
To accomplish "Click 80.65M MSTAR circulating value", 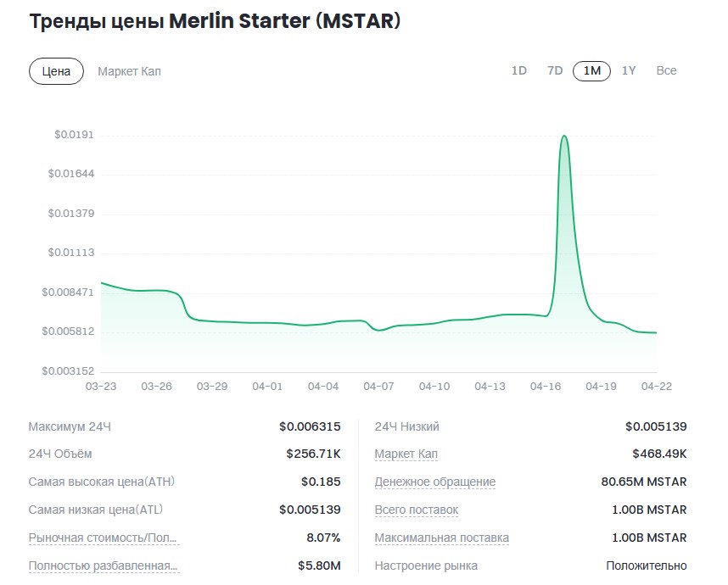I will [x=644, y=482].
